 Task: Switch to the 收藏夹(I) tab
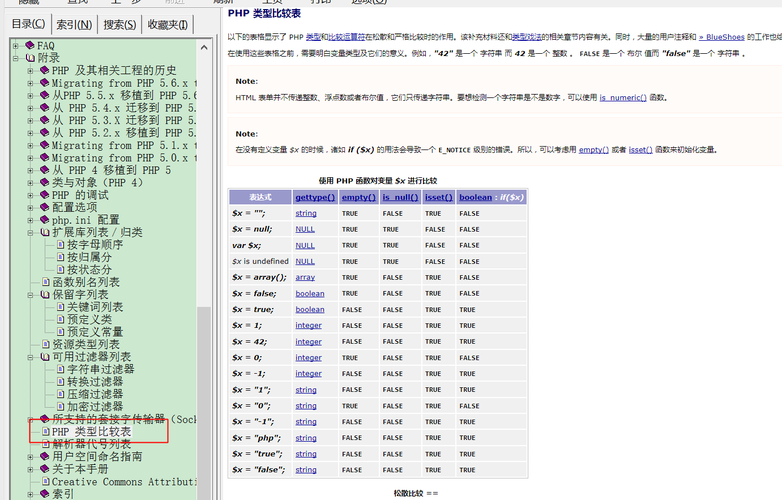click(x=168, y=24)
